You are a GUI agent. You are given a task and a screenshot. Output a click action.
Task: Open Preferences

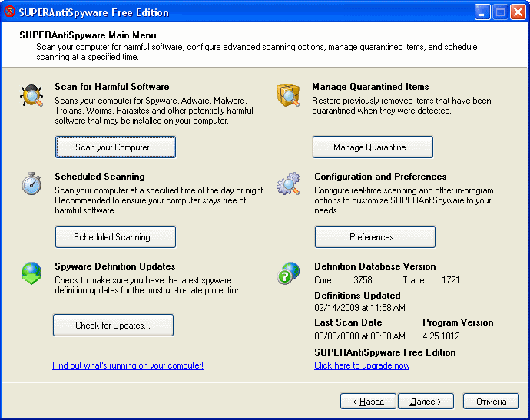click(375, 236)
